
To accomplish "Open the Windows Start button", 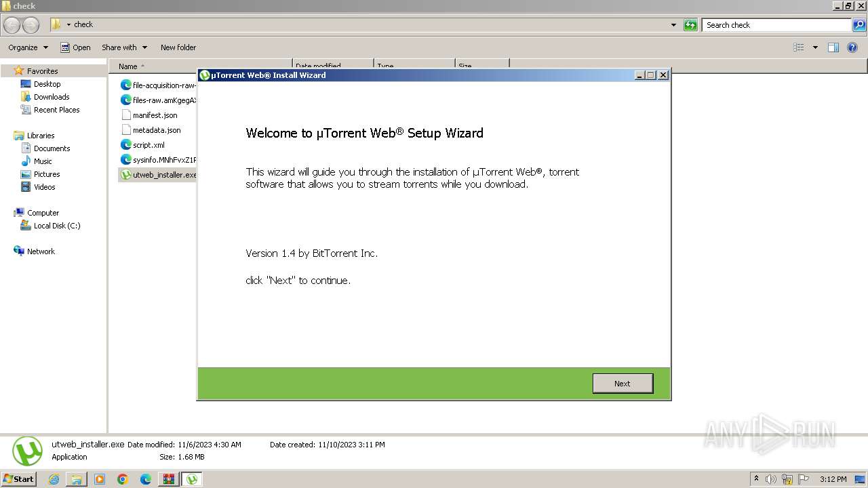I will point(18,479).
